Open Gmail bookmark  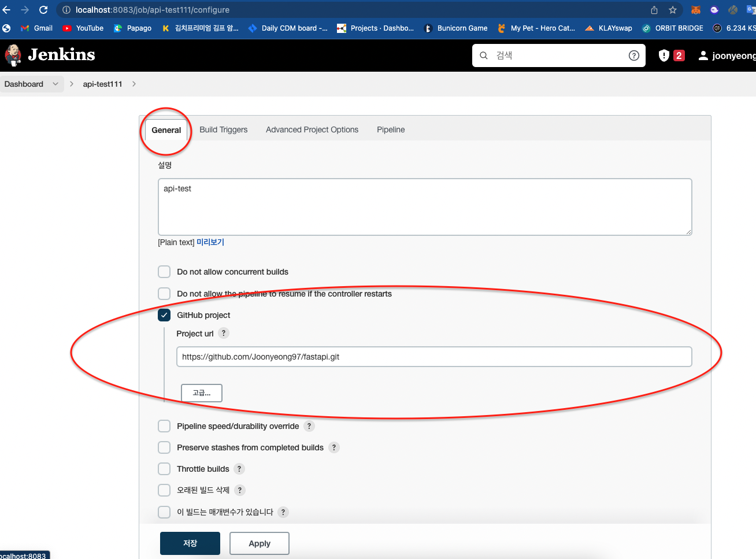36,28
